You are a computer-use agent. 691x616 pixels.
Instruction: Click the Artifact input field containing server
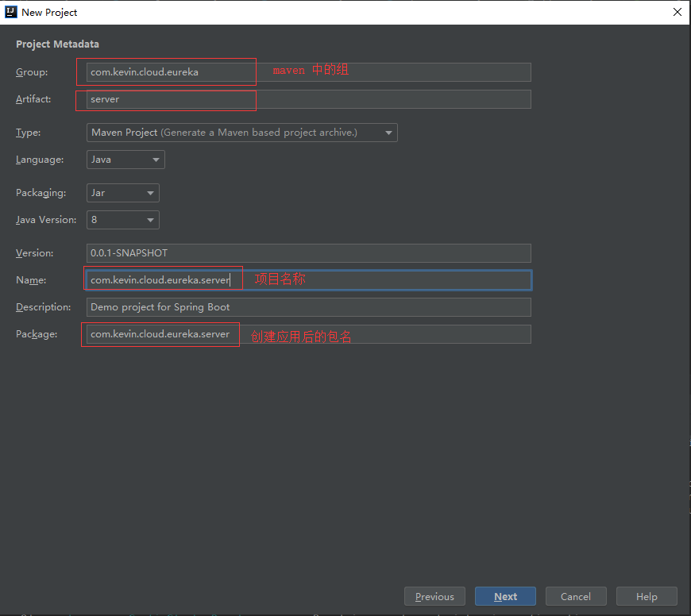(308, 99)
